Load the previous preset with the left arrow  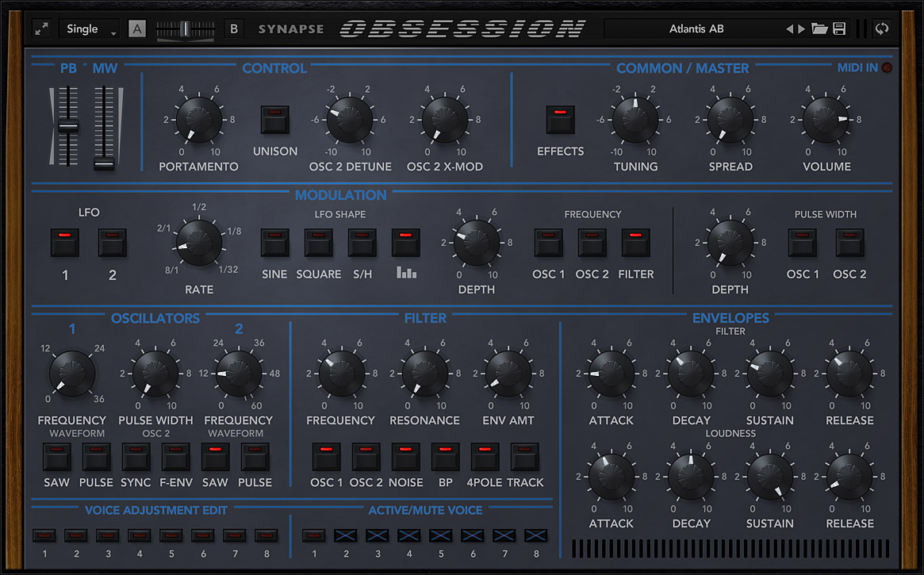coord(792,29)
